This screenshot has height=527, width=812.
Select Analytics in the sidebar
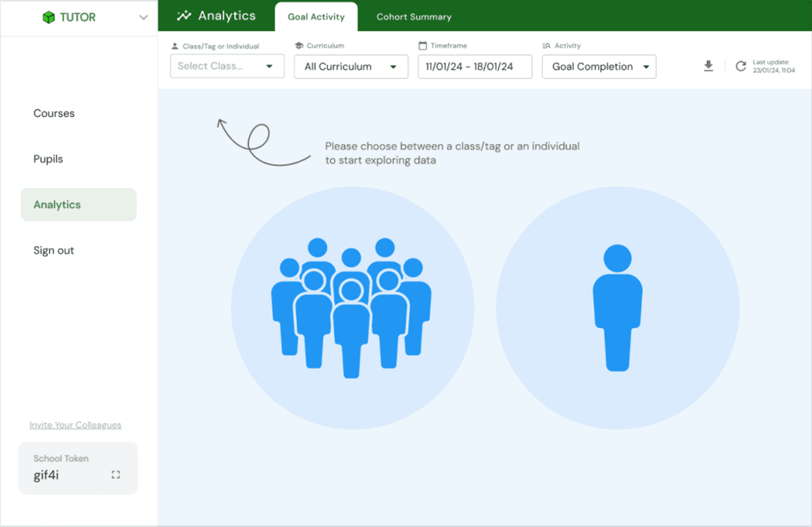click(x=78, y=205)
